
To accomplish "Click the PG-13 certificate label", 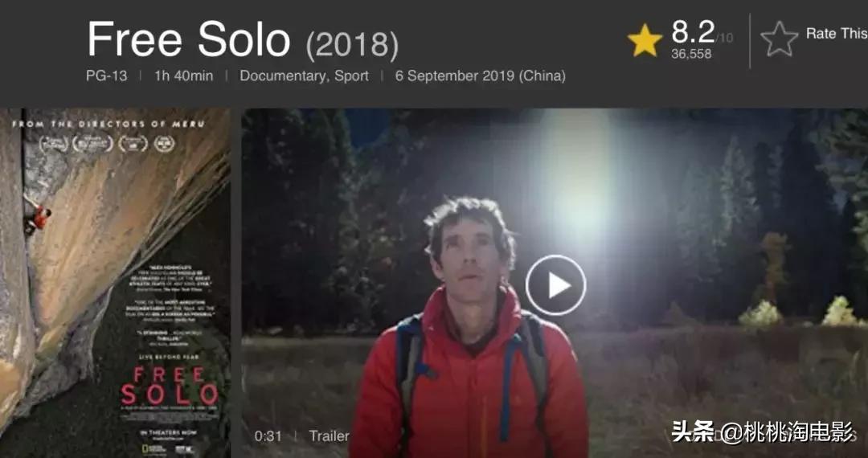I will click(106, 76).
